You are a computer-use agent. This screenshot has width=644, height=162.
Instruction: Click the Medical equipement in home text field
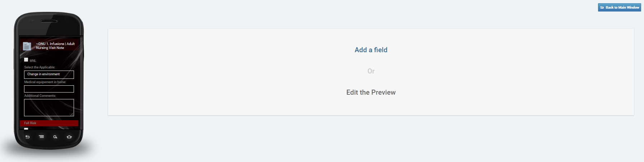(49, 89)
